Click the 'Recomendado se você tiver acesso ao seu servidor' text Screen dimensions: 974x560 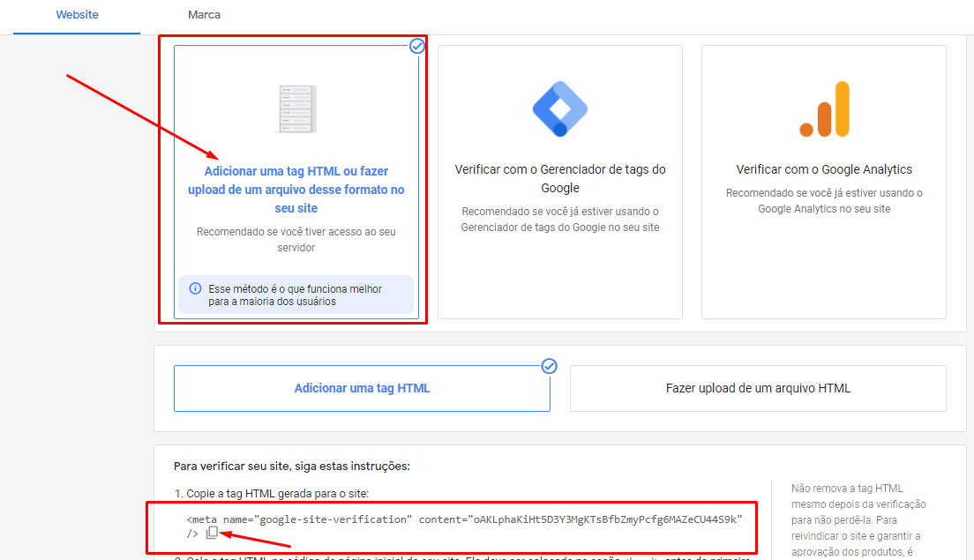296,240
